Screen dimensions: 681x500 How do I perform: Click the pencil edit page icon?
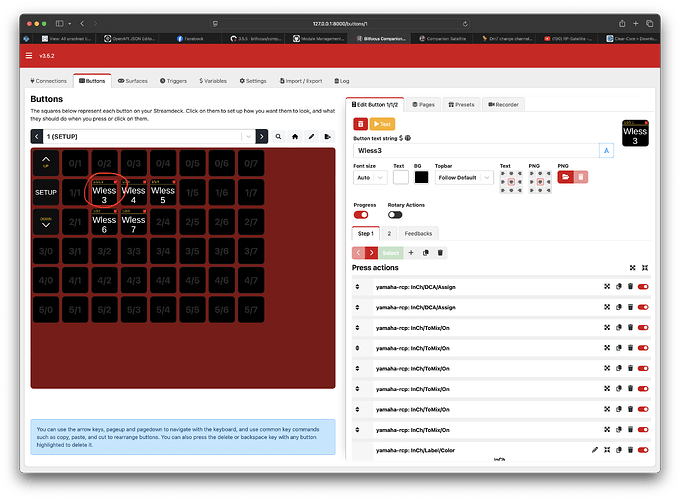[x=311, y=136]
